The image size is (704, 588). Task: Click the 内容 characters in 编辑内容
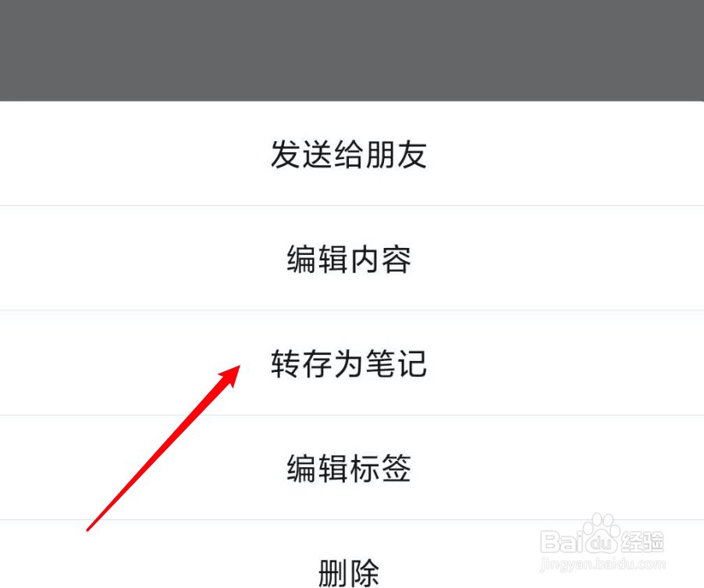pos(380,259)
